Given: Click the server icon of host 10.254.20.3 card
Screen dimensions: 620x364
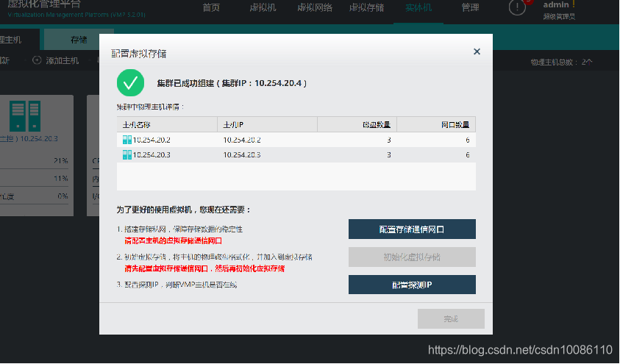Looking at the screenshot, I should click(25, 115).
